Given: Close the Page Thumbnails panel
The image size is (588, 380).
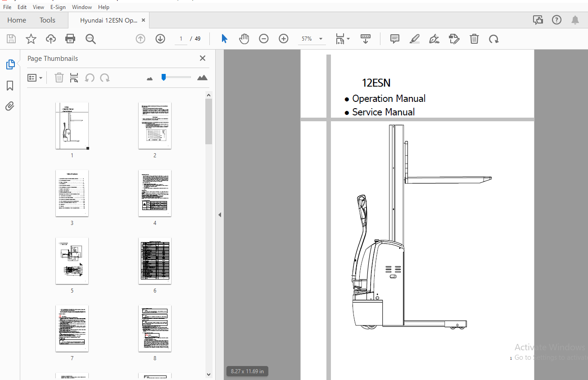Looking at the screenshot, I should (x=203, y=58).
